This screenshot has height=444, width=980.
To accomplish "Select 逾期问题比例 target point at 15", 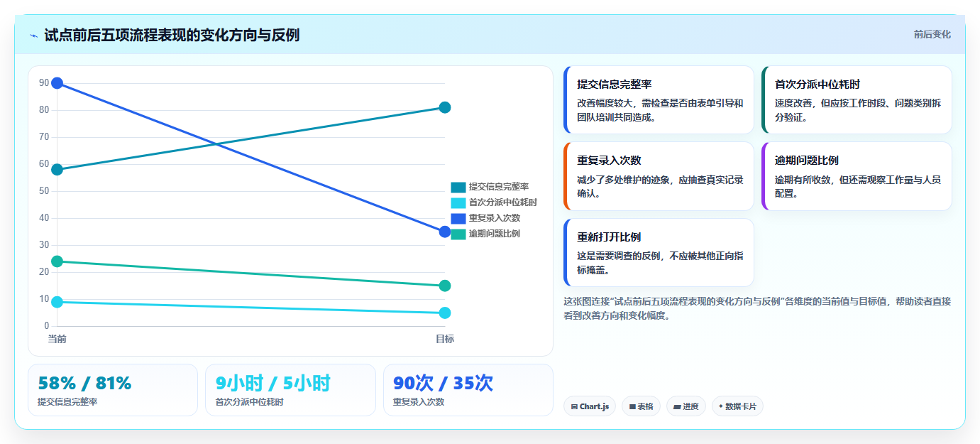I will point(445,286).
